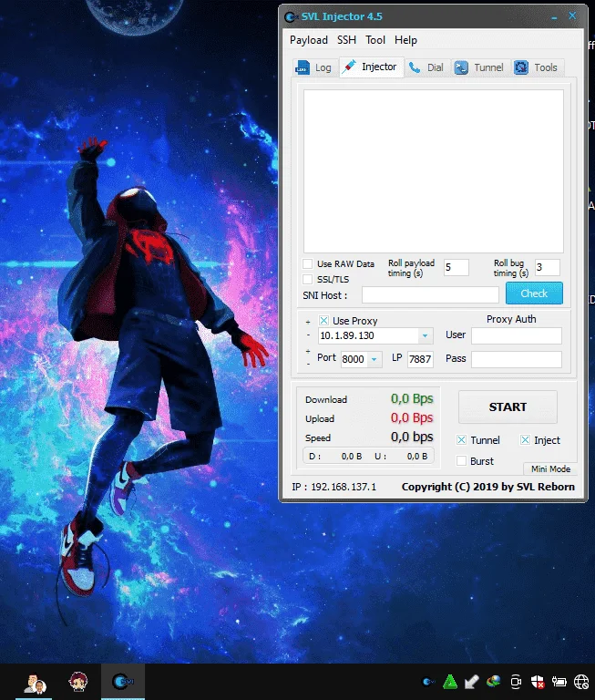Screen dimensions: 595x700
Task: Click the START button
Action: pyautogui.click(x=508, y=407)
